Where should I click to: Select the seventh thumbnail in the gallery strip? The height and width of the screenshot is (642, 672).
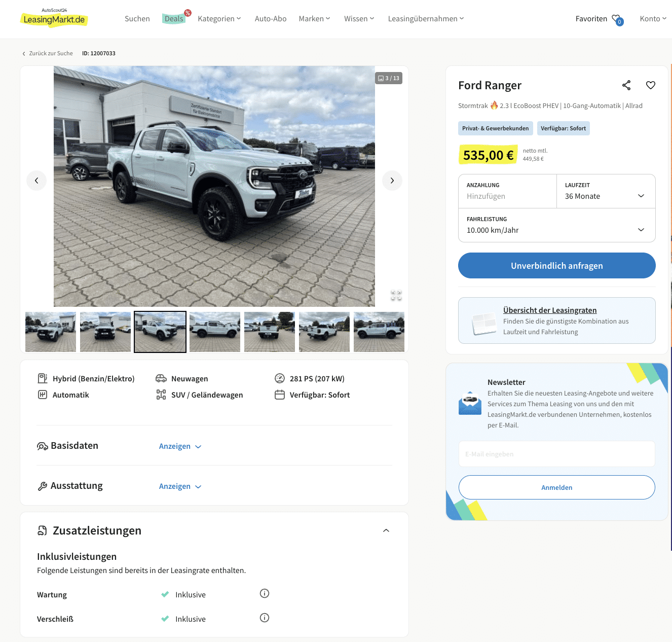click(379, 332)
